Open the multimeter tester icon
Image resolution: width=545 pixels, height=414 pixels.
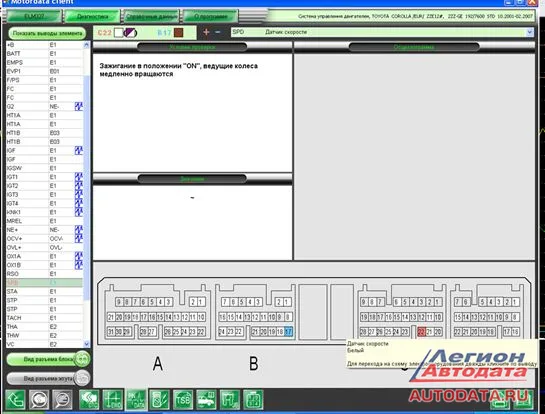coord(160,400)
